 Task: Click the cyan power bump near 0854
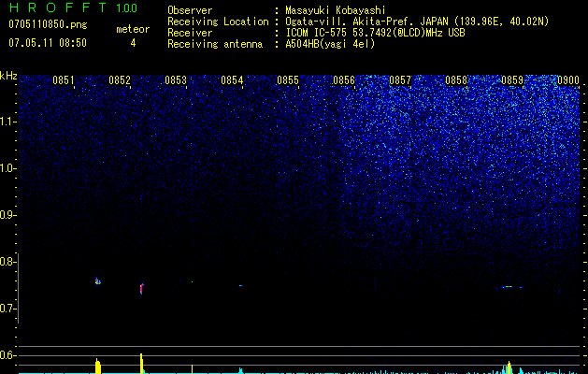pyautogui.click(x=241, y=370)
